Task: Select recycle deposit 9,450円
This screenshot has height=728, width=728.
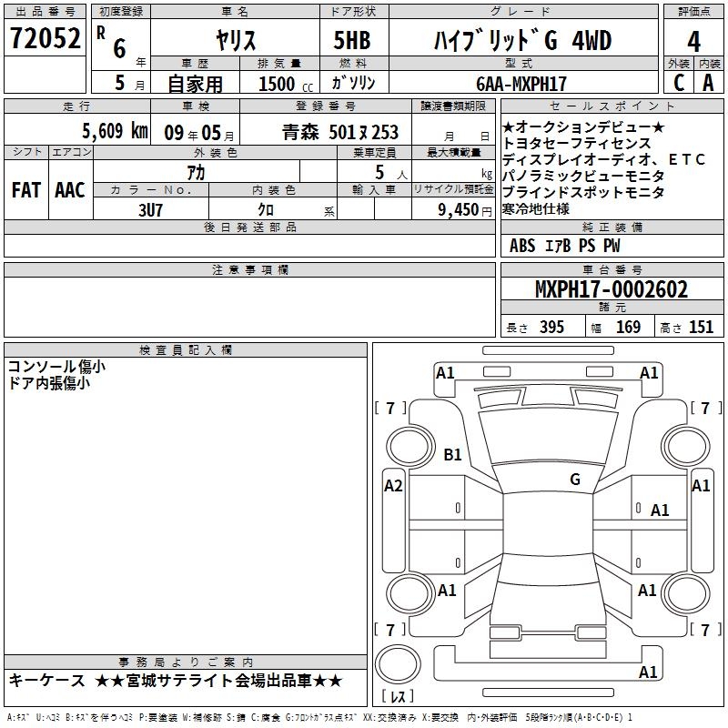Action: click(465, 210)
